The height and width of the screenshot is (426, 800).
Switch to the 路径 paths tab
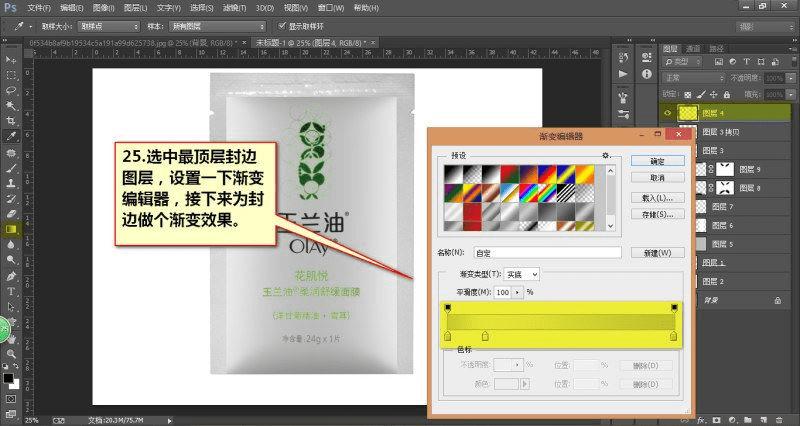pos(716,48)
